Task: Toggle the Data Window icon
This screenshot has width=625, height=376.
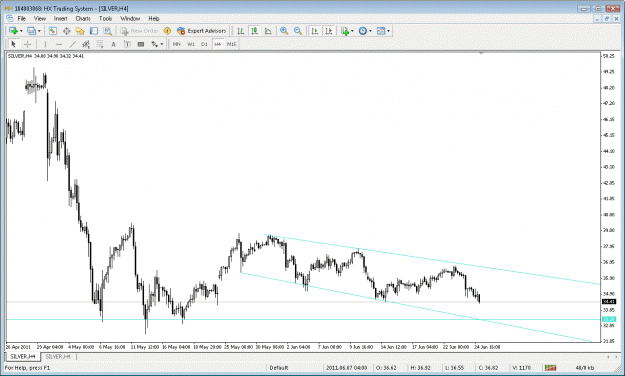Action: click(x=67, y=31)
